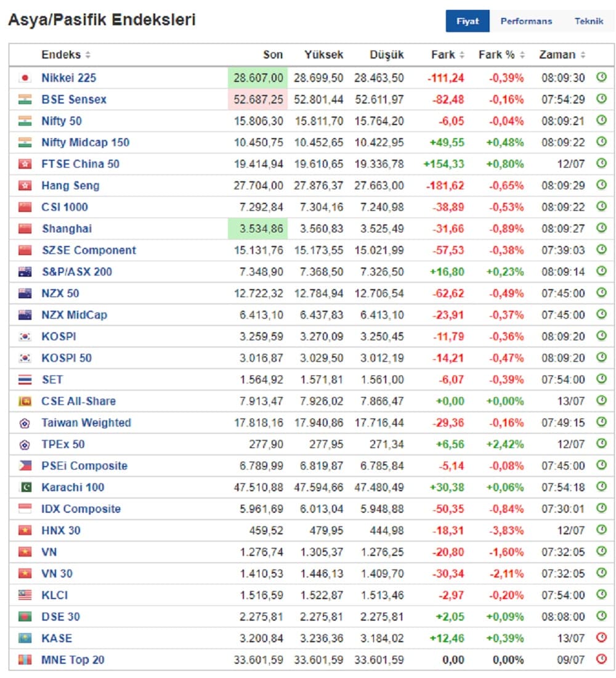Click the Malaysia flag beside KLCI
The image size is (616, 678).
point(25,595)
